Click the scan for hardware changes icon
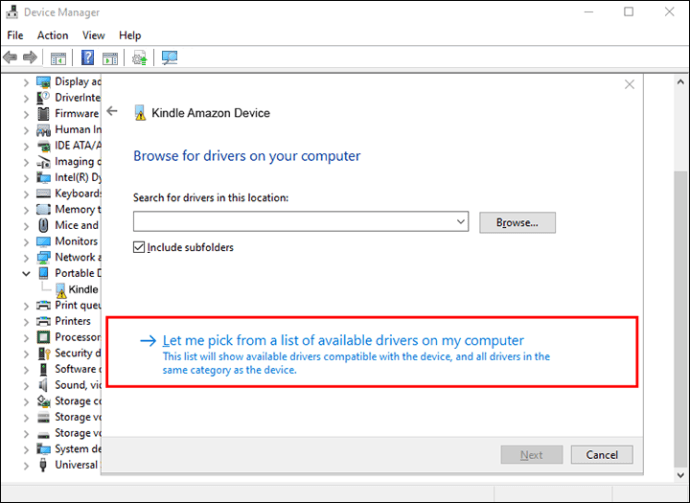 [170, 58]
